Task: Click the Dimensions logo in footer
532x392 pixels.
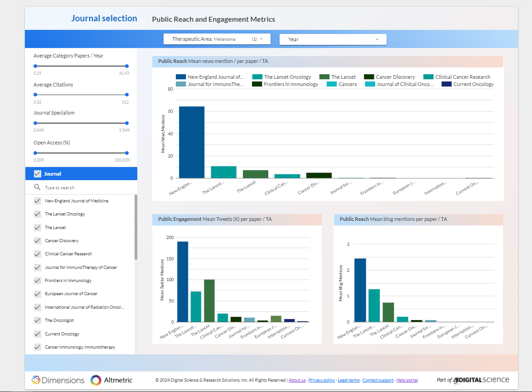Action: [58, 380]
